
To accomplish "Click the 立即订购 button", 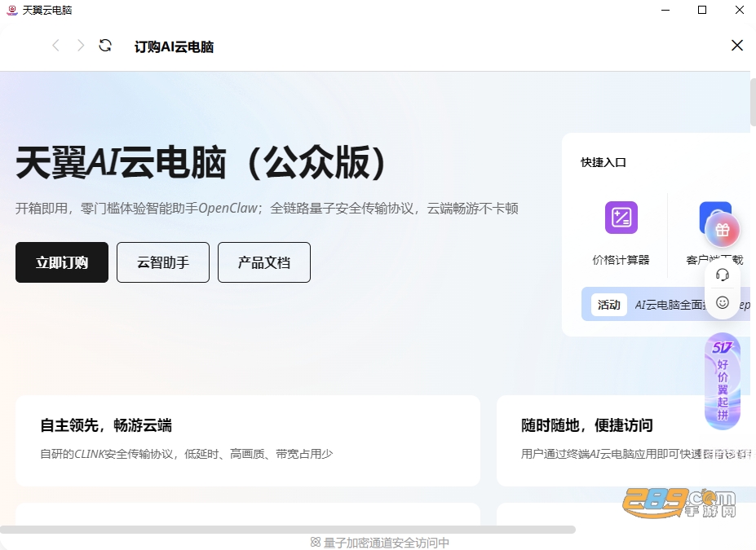I will pos(62,262).
